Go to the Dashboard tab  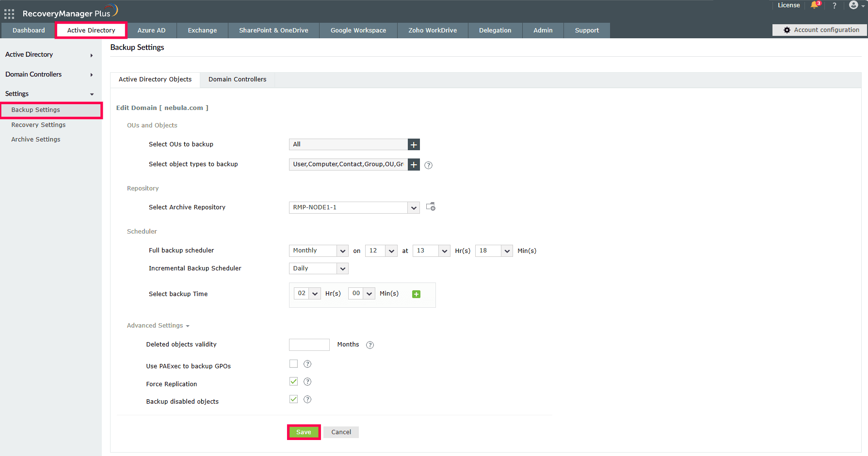pos(29,30)
